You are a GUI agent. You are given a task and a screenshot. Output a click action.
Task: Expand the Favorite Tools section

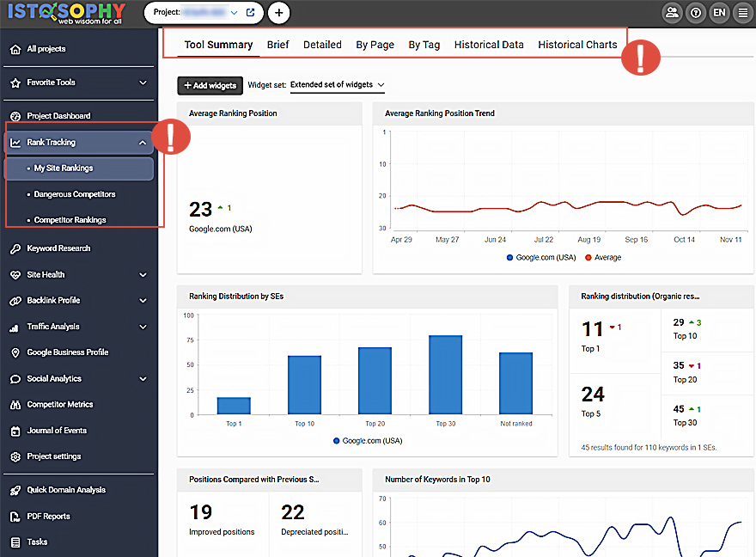(x=143, y=83)
